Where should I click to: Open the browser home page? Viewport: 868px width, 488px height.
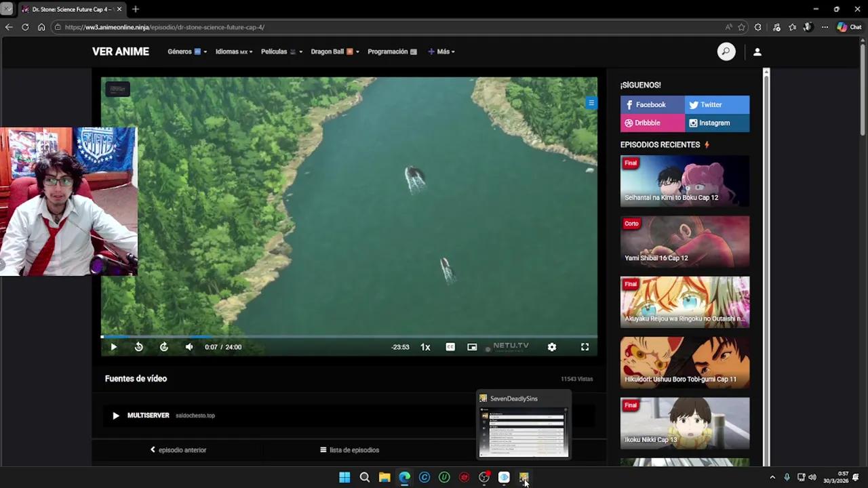pyautogui.click(x=41, y=27)
